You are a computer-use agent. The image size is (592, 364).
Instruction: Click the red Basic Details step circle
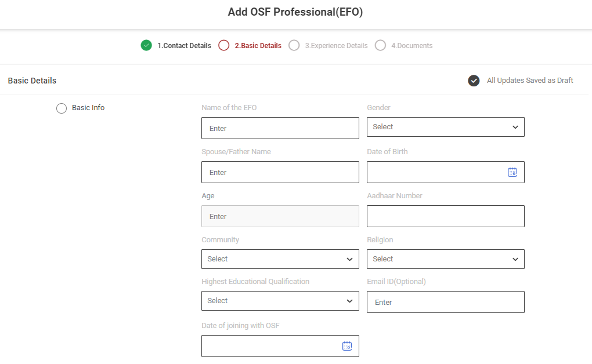point(224,45)
